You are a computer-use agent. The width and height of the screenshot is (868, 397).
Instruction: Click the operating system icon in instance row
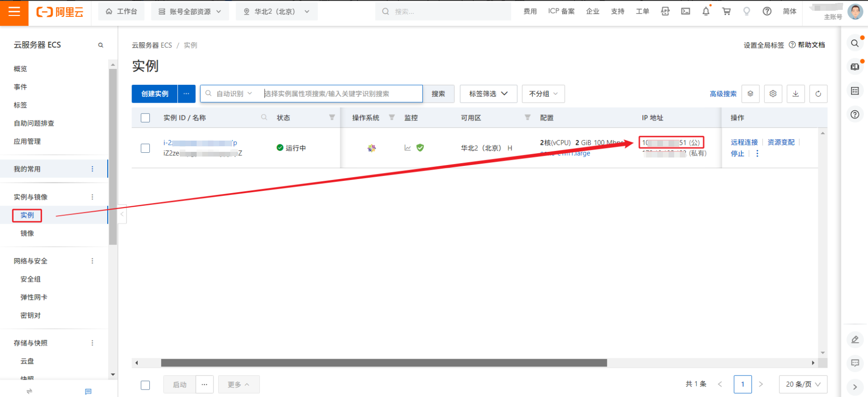(x=372, y=148)
